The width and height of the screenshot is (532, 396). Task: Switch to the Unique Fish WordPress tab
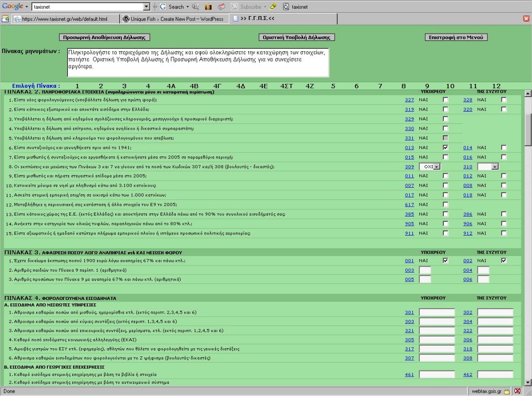(x=173, y=19)
